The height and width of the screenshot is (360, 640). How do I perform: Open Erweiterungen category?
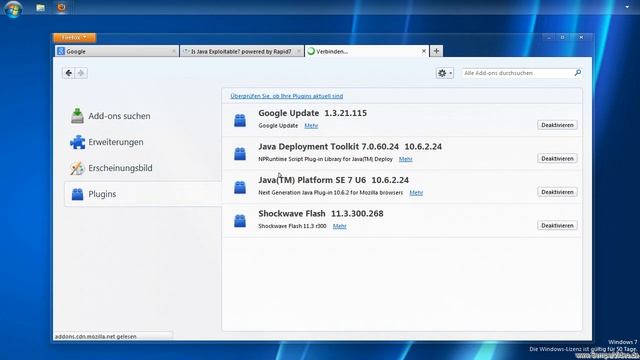point(143,142)
